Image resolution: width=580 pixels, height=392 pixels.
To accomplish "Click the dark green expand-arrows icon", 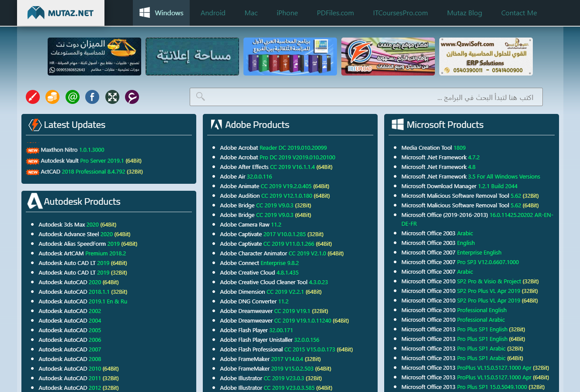I will click(x=112, y=97).
